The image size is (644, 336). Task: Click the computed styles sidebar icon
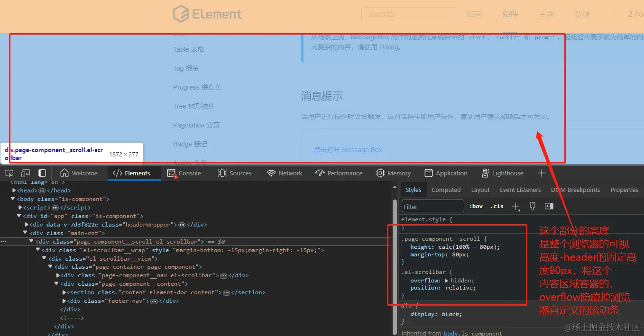click(549, 206)
